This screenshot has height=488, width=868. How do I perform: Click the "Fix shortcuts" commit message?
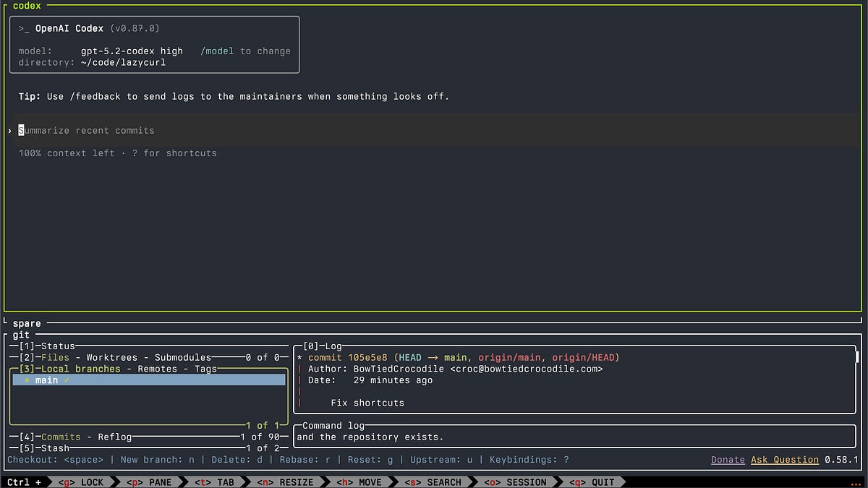(367, 403)
